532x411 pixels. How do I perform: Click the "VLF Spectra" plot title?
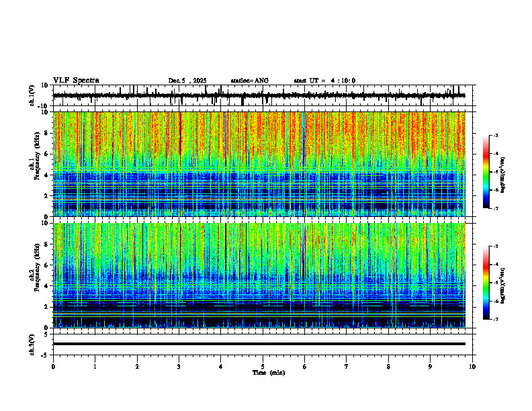pos(76,81)
